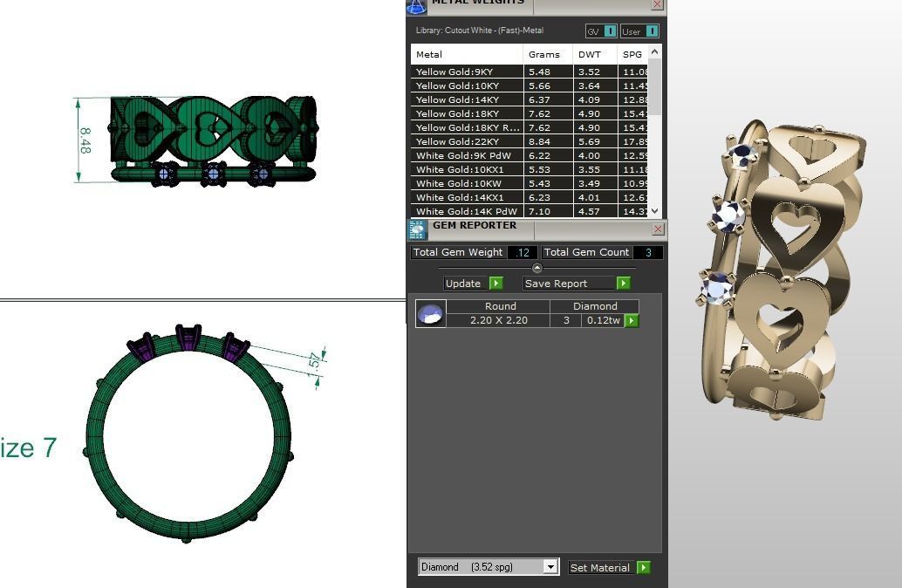The height and width of the screenshot is (588, 902).
Task: Click the Metal Weights panel icon
Action: point(416,6)
